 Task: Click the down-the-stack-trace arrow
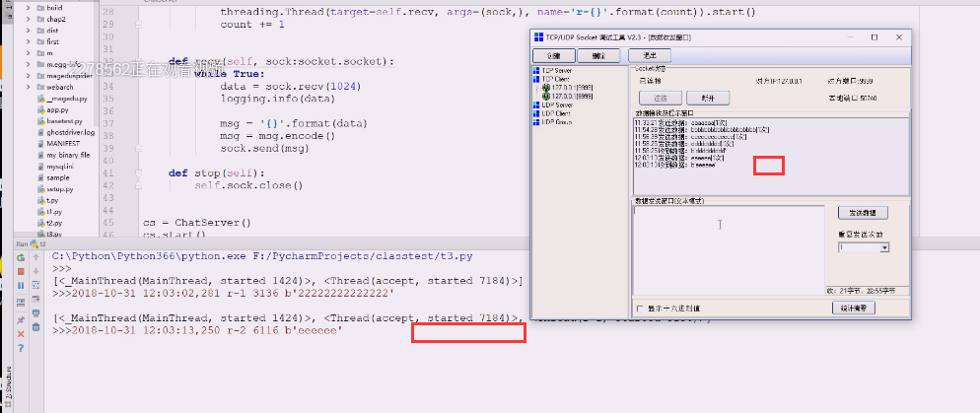coord(35,271)
